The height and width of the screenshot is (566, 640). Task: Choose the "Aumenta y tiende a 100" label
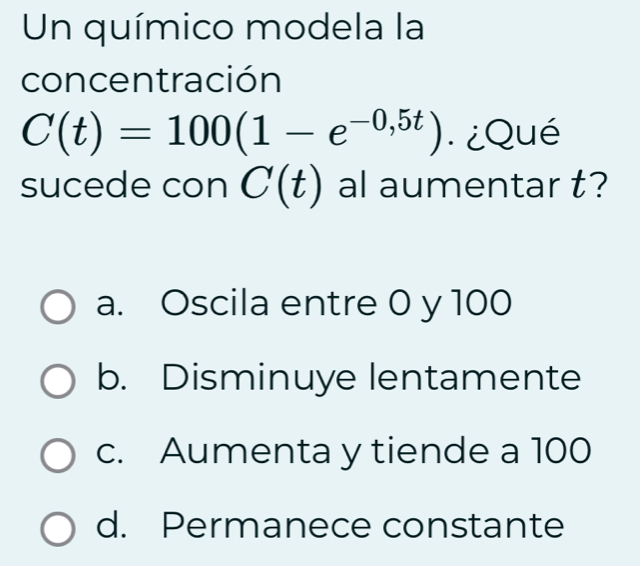(x=376, y=452)
